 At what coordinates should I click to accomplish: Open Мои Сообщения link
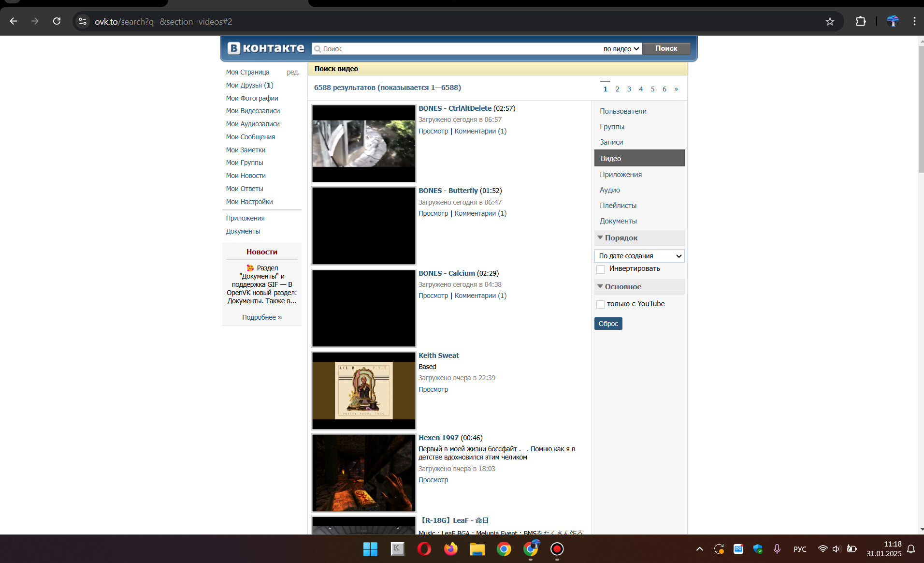click(x=250, y=137)
